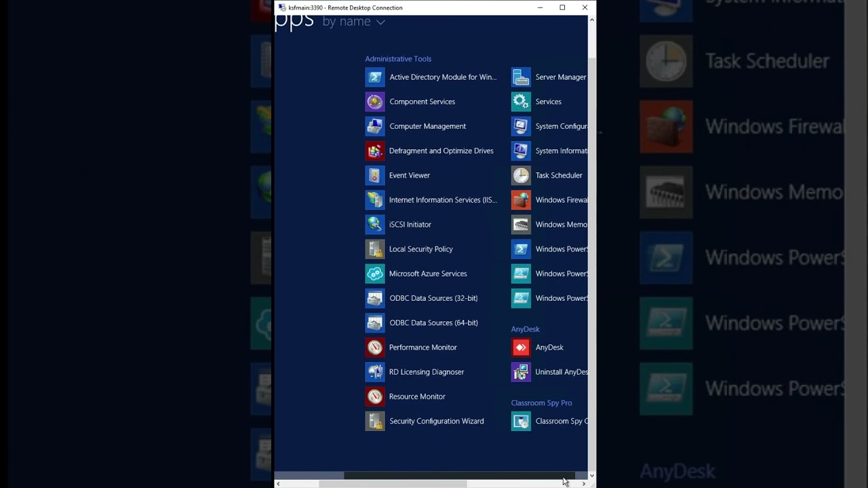The image size is (868, 488).
Task: Open Active Directory Module for Windows PowerShell icon
Action: point(375,77)
